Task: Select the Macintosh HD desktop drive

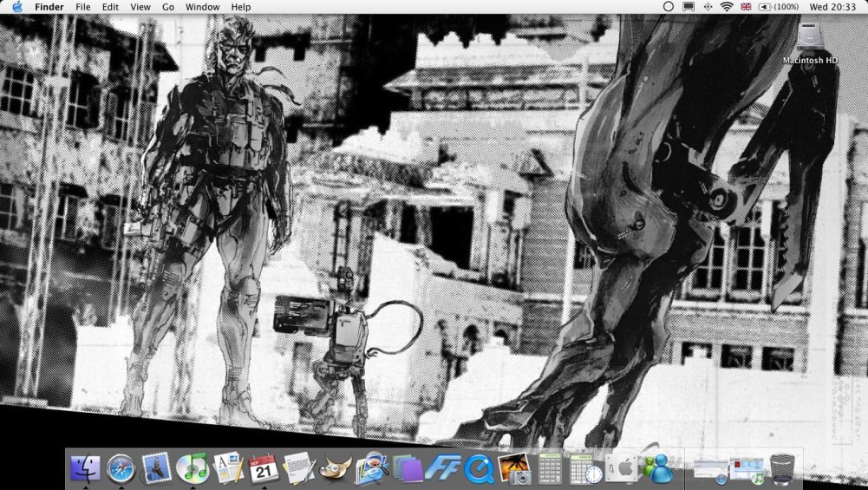Action: (x=810, y=43)
